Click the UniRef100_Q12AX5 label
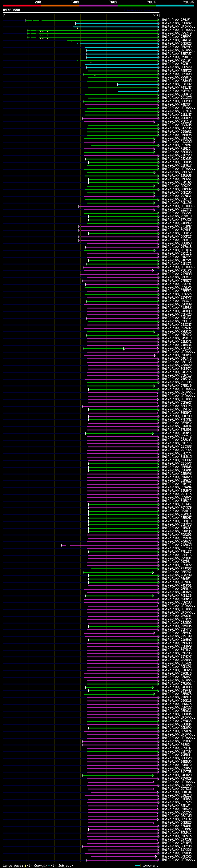197x868 pixels. [x=177, y=544]
